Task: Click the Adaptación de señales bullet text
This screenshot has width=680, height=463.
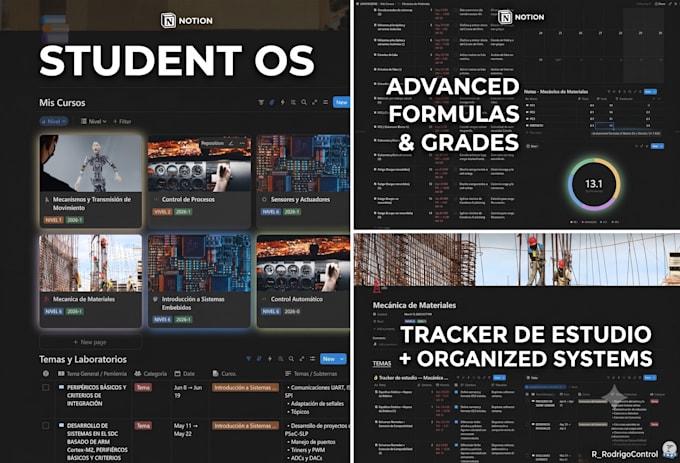Action: point(317,404)
